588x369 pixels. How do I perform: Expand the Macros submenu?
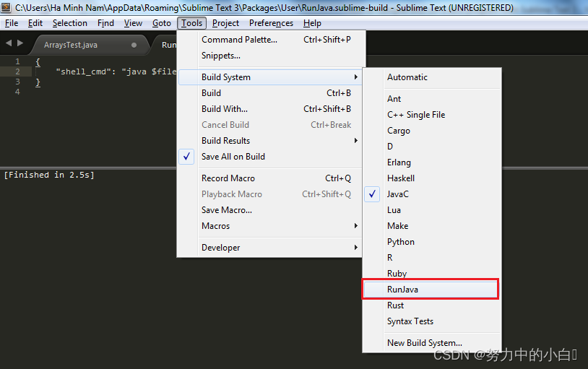point(270,226)
